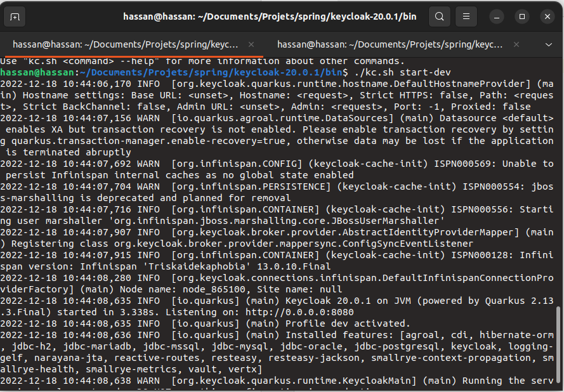Click 'ISPN000569' warning code
This screenshot has height=392, width=564.
pos(462,164)
